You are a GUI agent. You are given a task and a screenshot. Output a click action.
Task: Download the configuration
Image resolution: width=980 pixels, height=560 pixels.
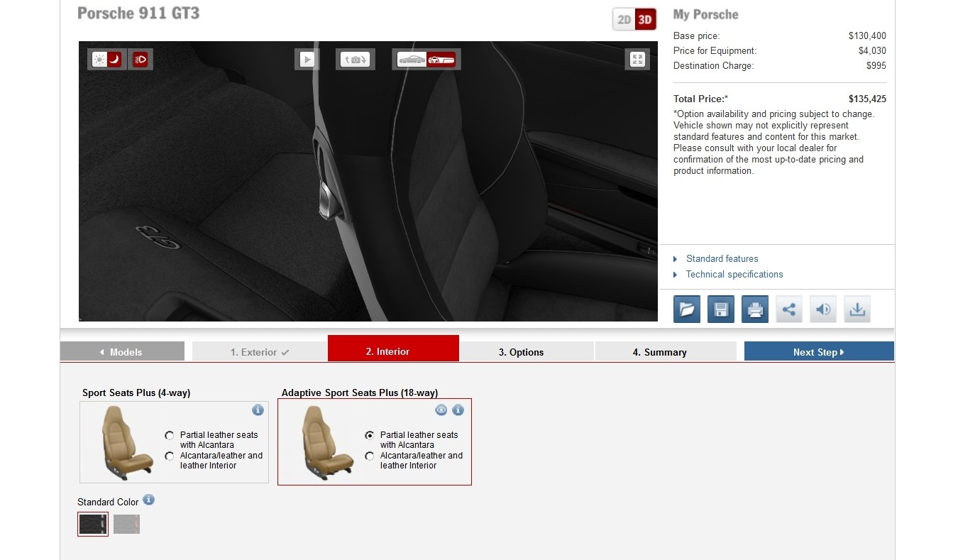coord(857,309)
